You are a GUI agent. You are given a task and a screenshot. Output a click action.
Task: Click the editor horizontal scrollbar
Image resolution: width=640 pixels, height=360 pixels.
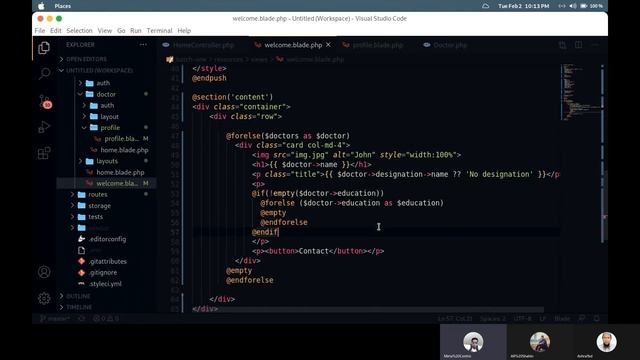point(367,310)
